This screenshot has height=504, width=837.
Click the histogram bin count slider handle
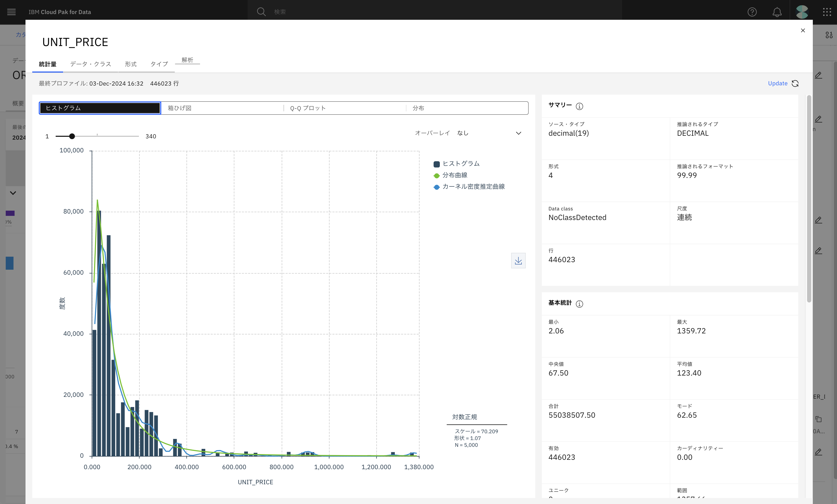coord(72,136)
